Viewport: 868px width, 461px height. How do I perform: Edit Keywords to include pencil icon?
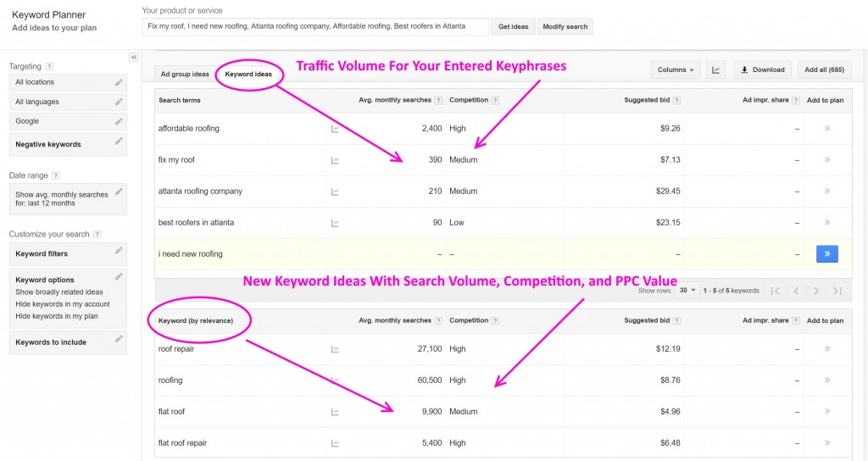click(119, 339)
